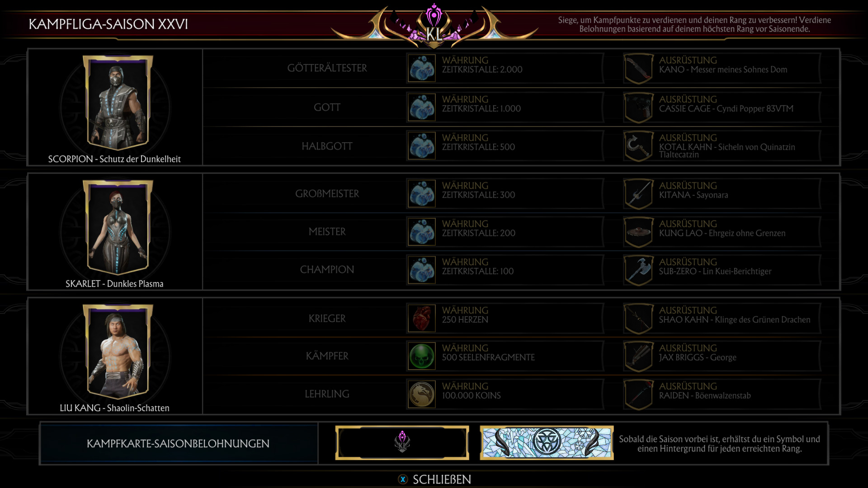This screenshot has height=488, width=868.
Task: Click the Zeitkristalle 2.000 crystal icon
Action: point(422,68)
